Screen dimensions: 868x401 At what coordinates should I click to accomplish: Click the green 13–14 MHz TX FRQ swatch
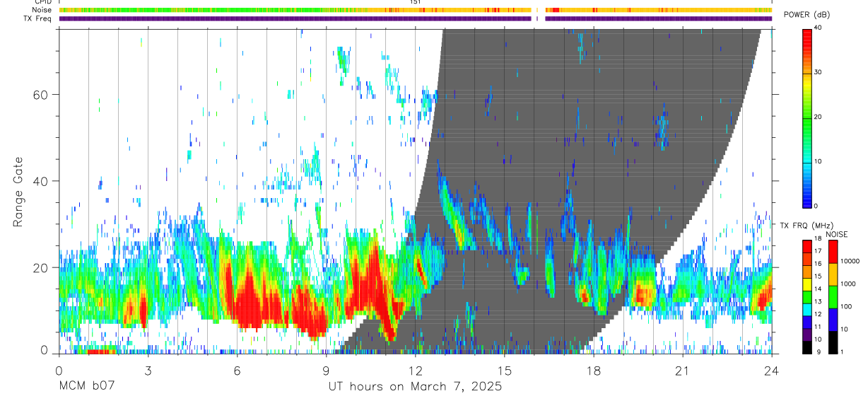coord(807,297)
